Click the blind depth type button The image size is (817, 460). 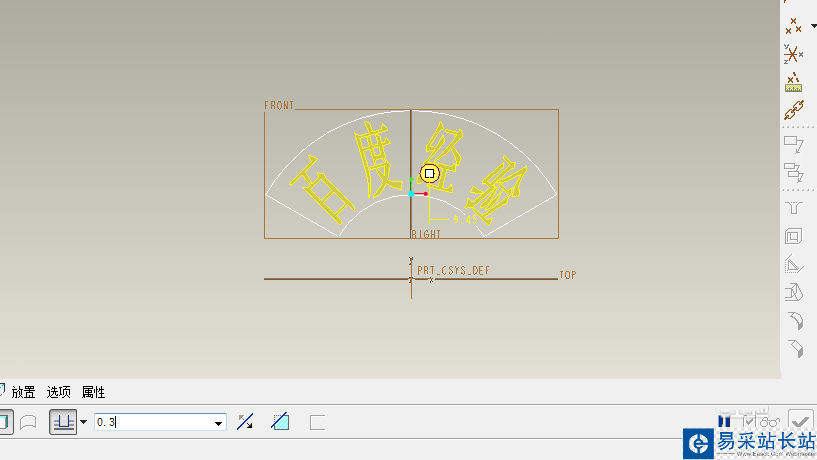tap(63, 422)
